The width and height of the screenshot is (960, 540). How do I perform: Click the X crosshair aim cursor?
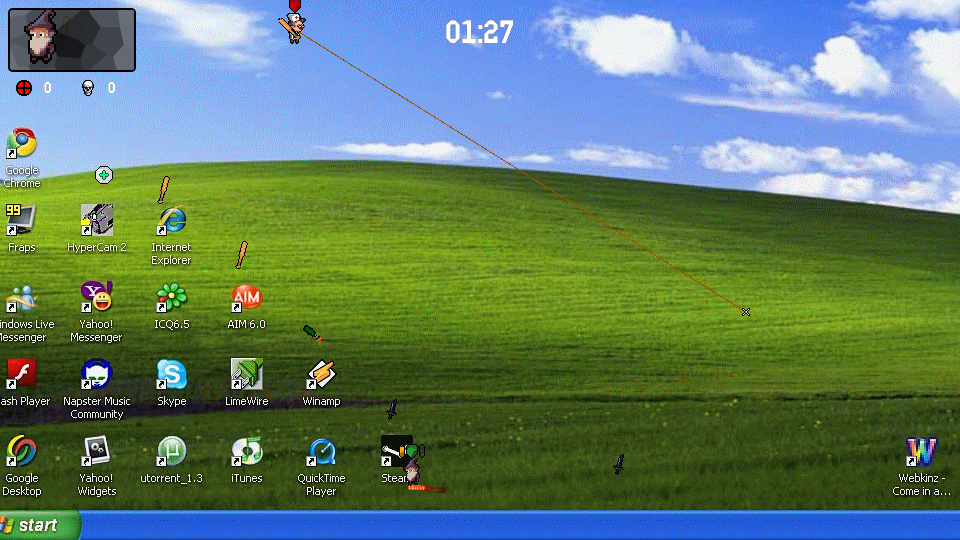(746, 312)
